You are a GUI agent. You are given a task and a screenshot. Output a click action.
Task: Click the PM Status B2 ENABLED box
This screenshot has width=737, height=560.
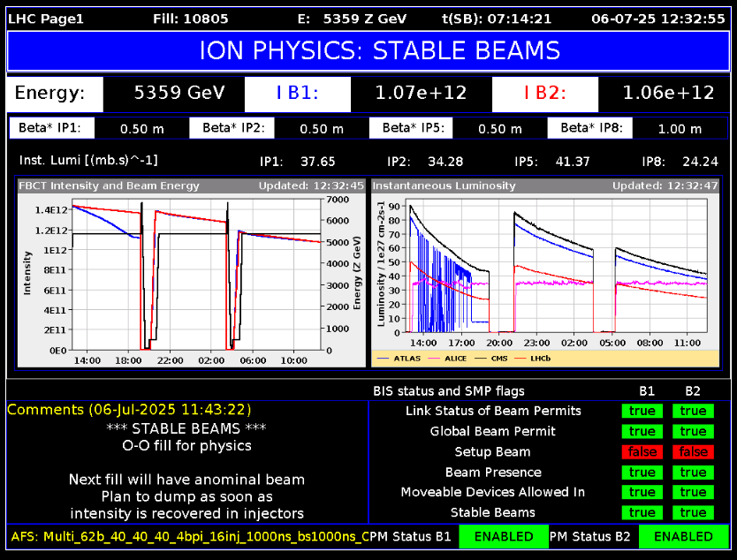(x=683, y=536)
